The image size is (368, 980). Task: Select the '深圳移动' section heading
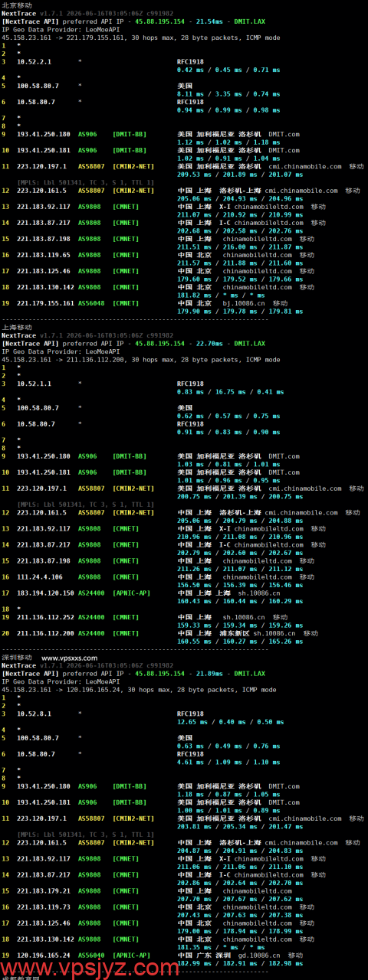tap(17, 657)
